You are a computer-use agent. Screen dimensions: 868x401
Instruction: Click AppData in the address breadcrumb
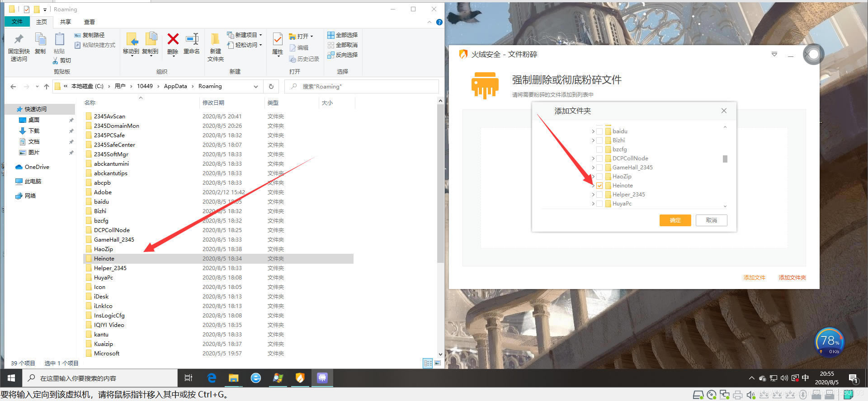pos(175,86)
